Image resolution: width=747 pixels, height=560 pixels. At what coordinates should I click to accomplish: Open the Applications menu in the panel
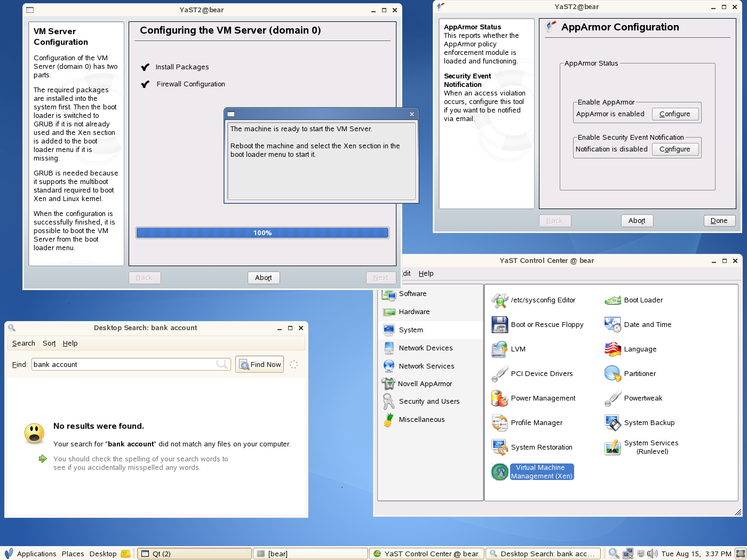click(36, 554)
